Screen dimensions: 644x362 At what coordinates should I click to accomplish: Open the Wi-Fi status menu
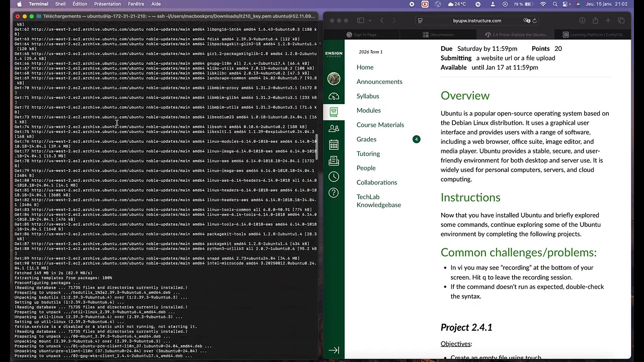[543, 4]
